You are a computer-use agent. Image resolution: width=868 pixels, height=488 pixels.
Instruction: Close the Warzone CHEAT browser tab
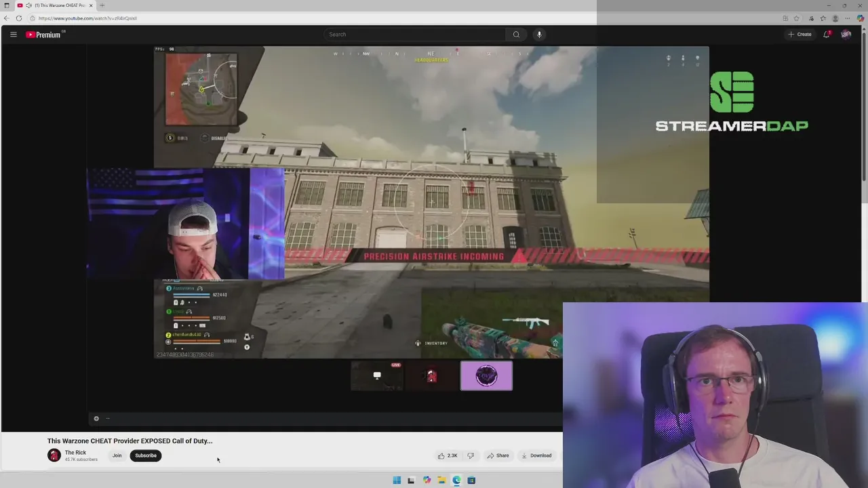[x=91, y=5]
